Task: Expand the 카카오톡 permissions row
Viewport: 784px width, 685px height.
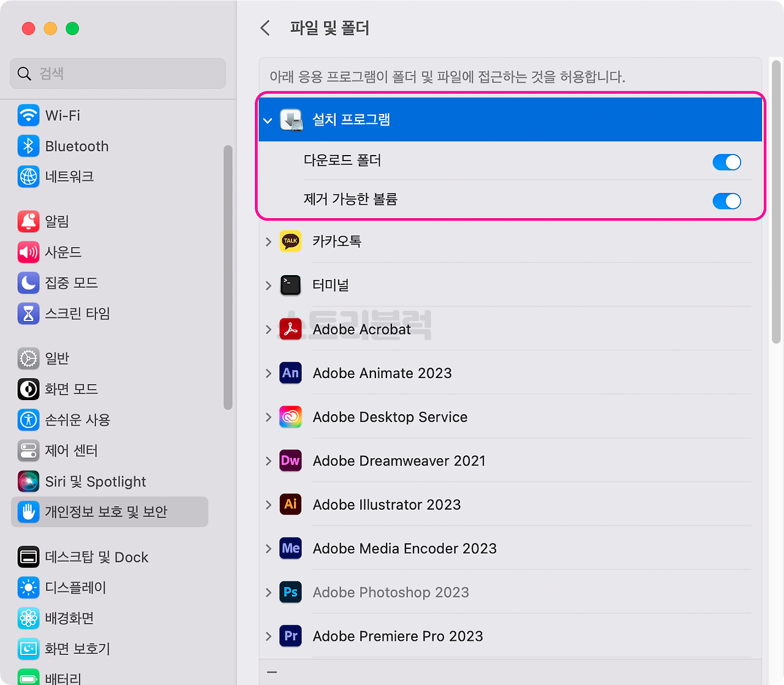Action: coord(268,242)
